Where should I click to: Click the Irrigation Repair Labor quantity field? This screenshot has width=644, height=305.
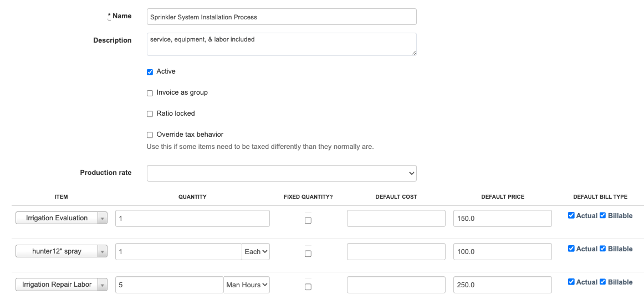pos(170,285)
